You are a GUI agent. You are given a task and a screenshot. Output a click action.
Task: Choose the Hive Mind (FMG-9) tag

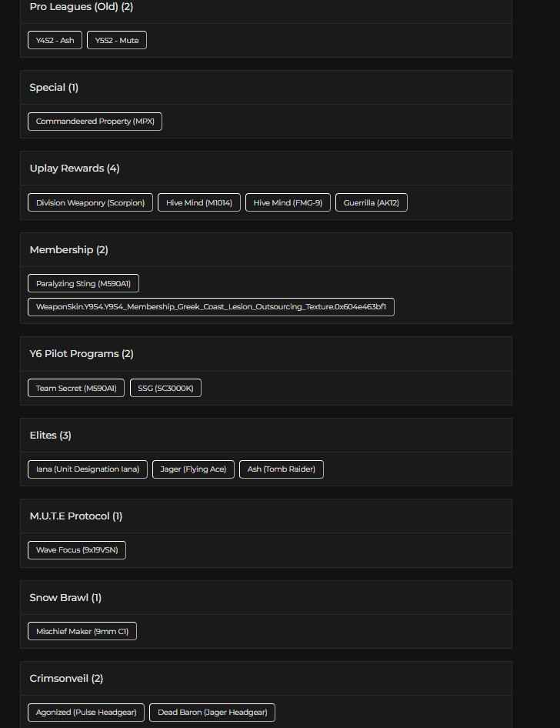coord(288,202)
